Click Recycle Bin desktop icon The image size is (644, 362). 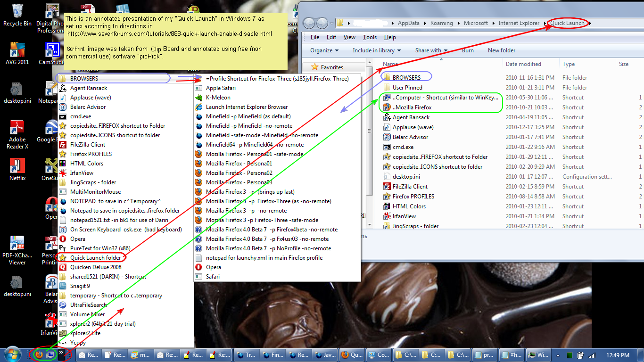pos(17,15)
